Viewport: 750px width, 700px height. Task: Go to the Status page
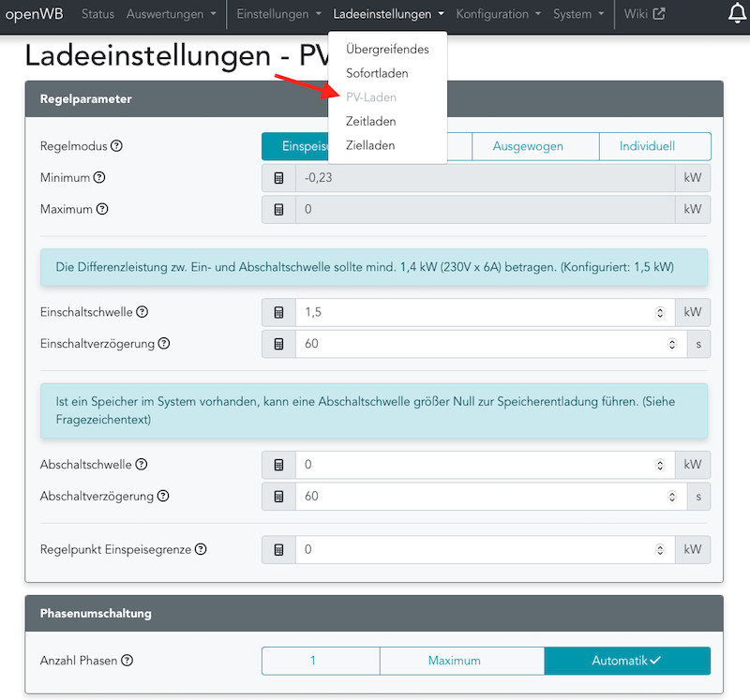(97, 14)
